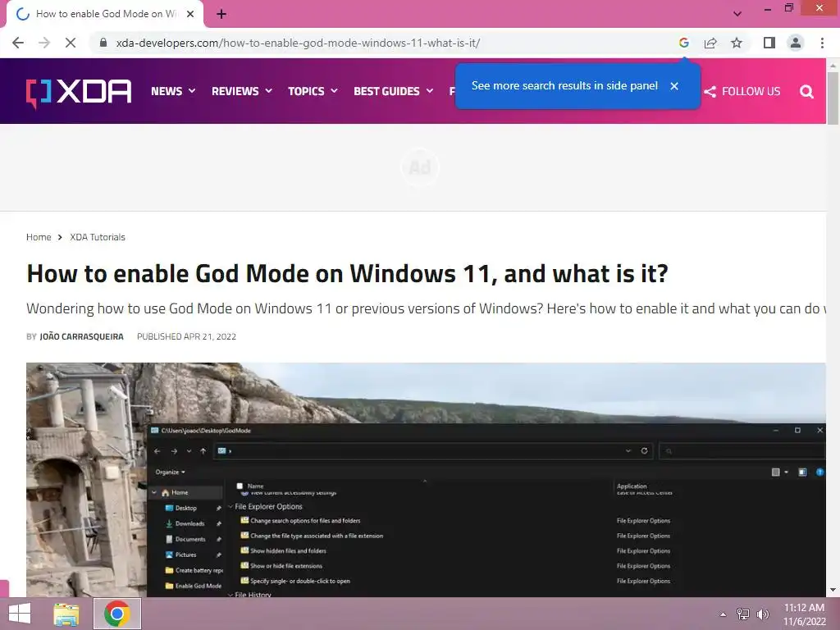Viewport: 840px width, 630px height.
Task: Open Chrome three-dot menu
Action: (x=822, y=43)
